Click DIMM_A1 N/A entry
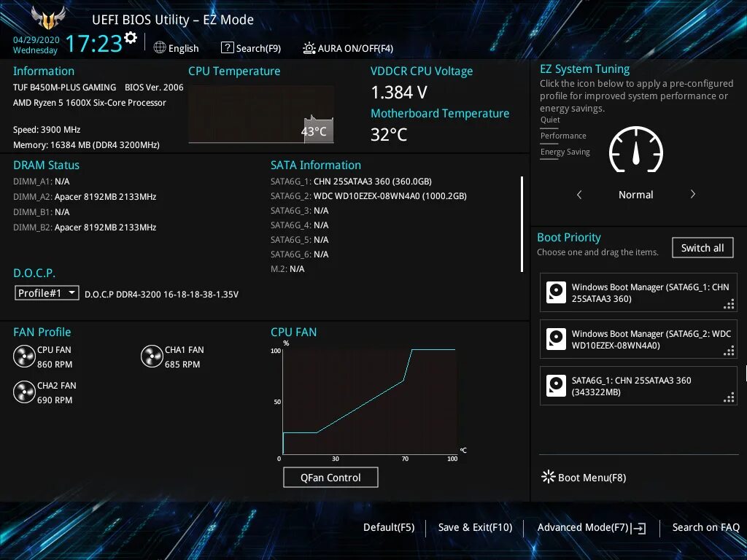This screenshot has height=560, width=747. [x=42, y=182]
